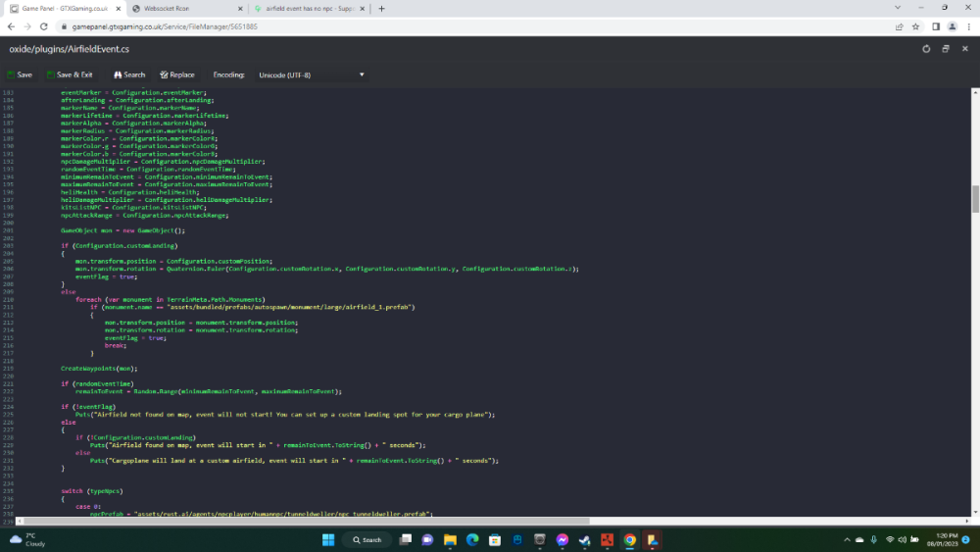Screen dimensions: 980x552
Task: Click scroll-left arrow of horizontal scrollbar
Action: tap(20, 521)
